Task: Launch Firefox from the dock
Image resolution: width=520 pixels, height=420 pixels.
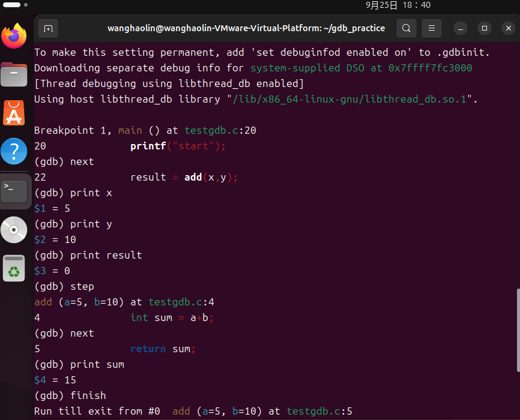Action: tap(14, 36)
